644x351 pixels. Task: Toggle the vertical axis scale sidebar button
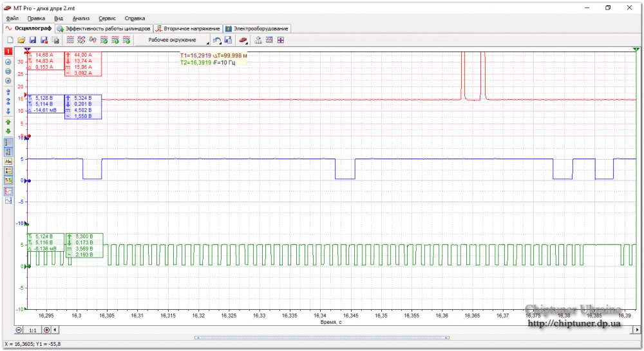point(8,152)
